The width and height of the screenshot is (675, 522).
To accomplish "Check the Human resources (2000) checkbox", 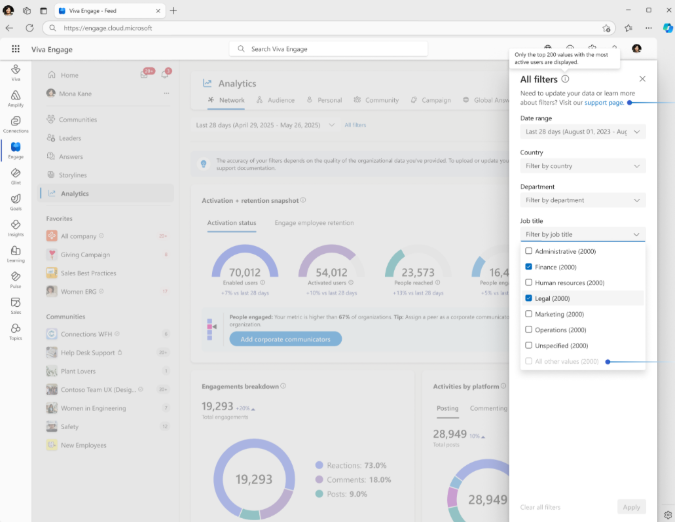I will click(529, 282).
